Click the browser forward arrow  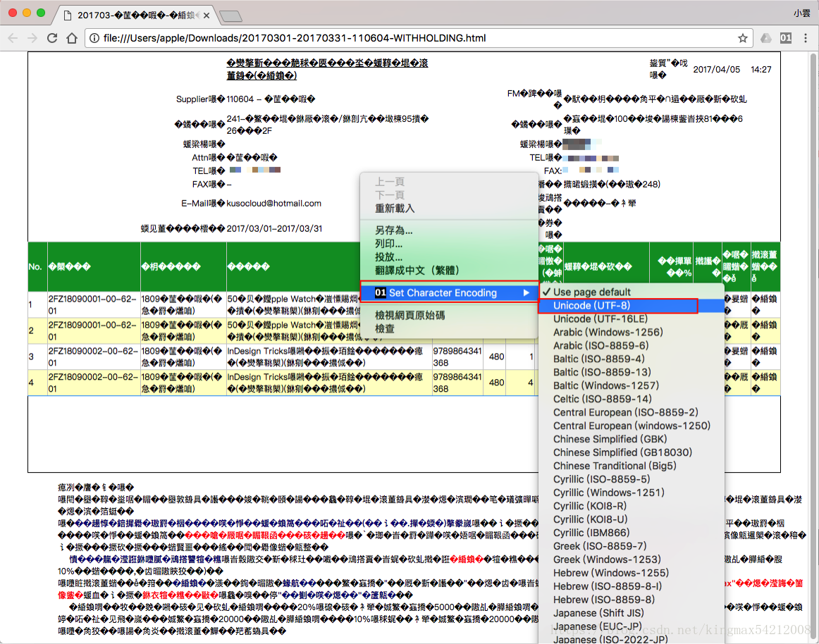(x=32, y=38)
